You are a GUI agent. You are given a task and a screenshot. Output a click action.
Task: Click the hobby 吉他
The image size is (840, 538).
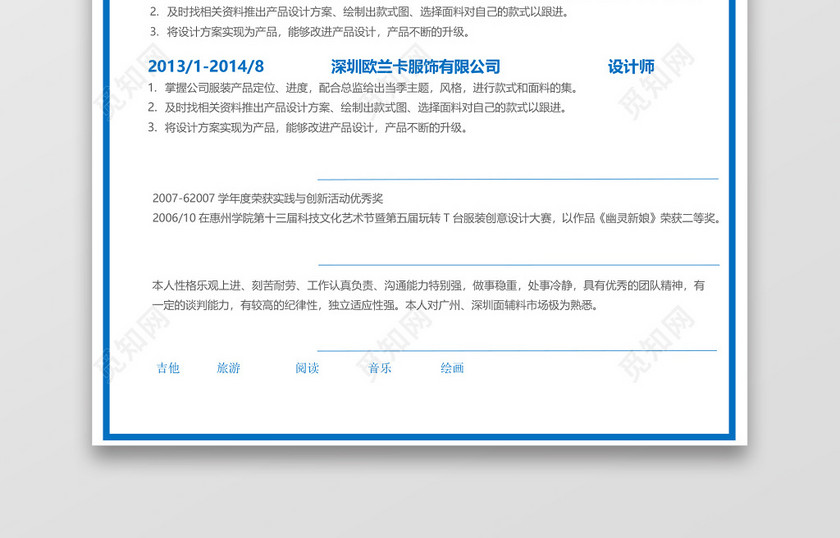pyautogui.click(x=168, y=368)
